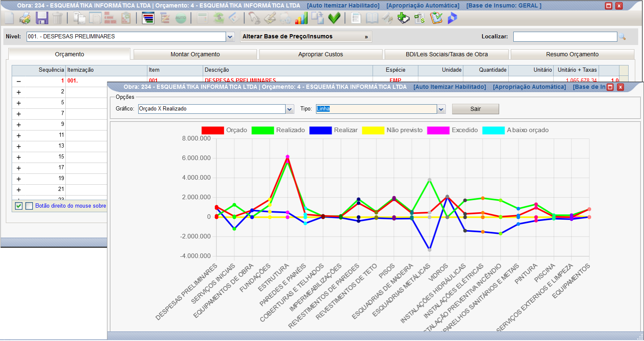This screenshot has width=644, height=341.
Task: Click the magnifier search icon beside Localizar
Action: [x=622, y=37]
